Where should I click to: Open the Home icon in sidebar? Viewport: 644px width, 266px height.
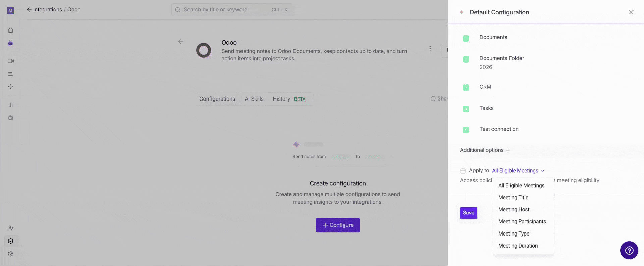click(10, 30)
